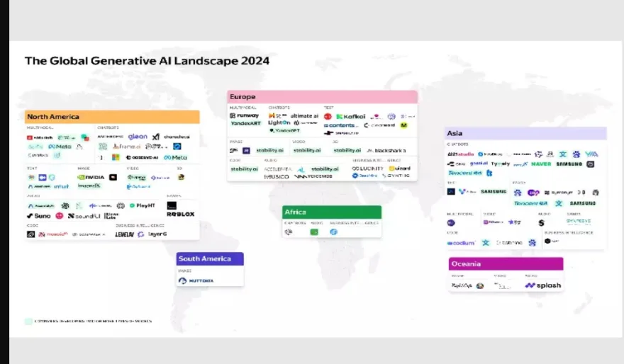
Task: Click the NVIDIA logo under Image
Action: coord(91,177)
